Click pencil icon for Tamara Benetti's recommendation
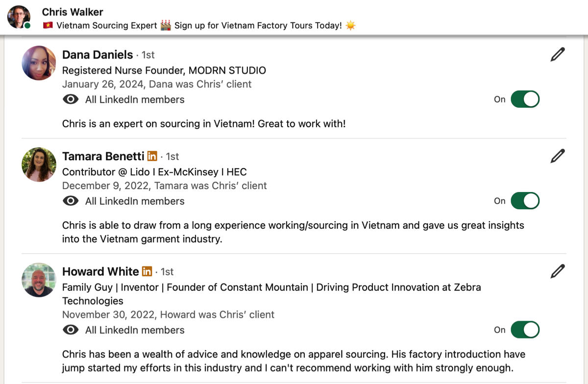 558,156
